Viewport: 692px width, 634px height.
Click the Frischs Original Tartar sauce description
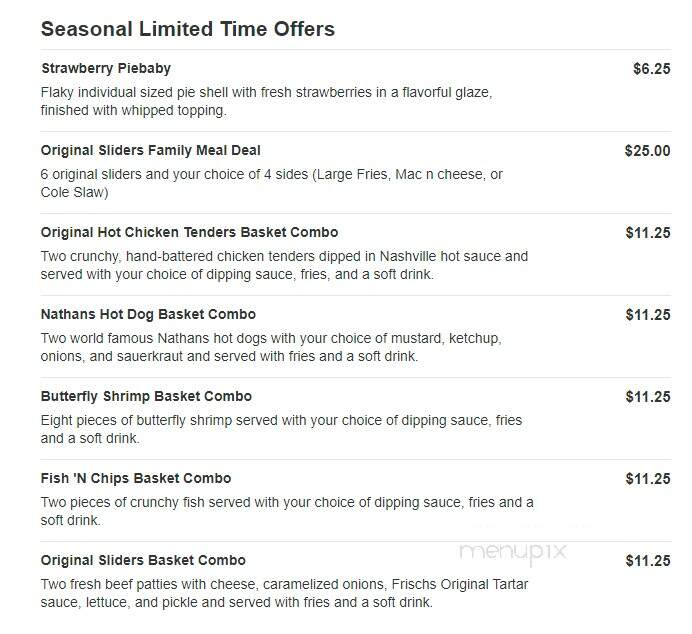(x=284, y=593)
